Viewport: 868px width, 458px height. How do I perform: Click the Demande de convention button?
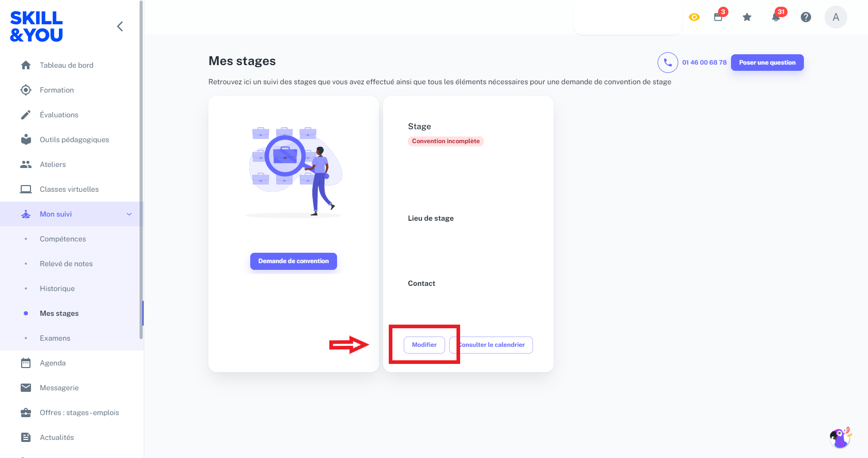[x=294, y=261]
